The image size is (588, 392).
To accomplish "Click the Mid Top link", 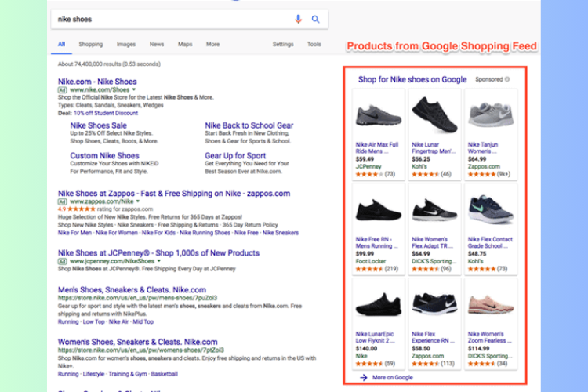I will click(143, 322).
